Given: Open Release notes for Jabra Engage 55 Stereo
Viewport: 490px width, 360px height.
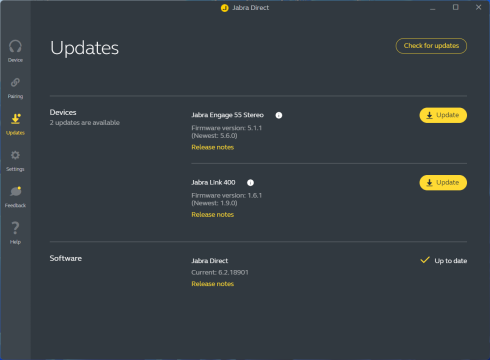Looking at the screenshot, I should [213, 147].
